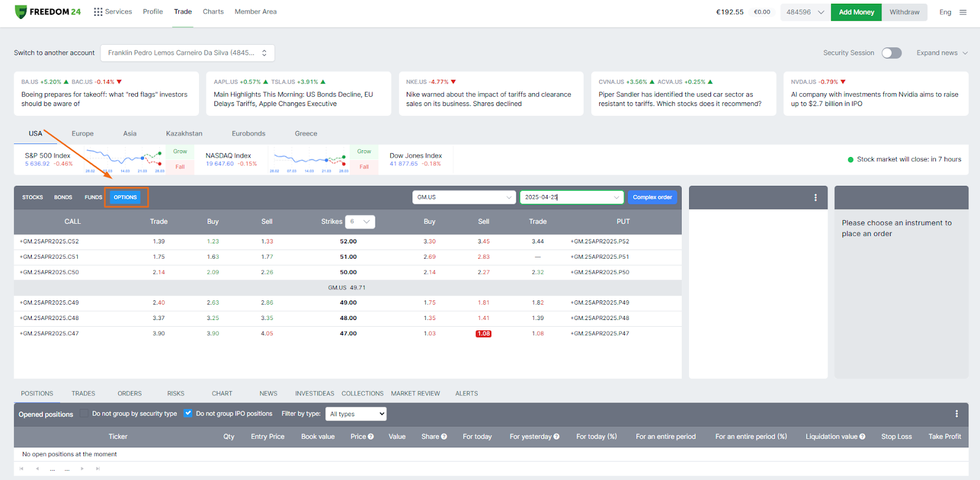This screenshot has height=480, width=980.
Task: Open the hamburger menu at top right
Action: pos(963,12)
